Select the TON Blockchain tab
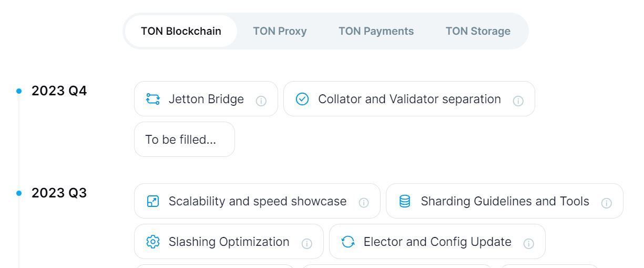This screenshot has width=644, height=268. coord(181,31)
